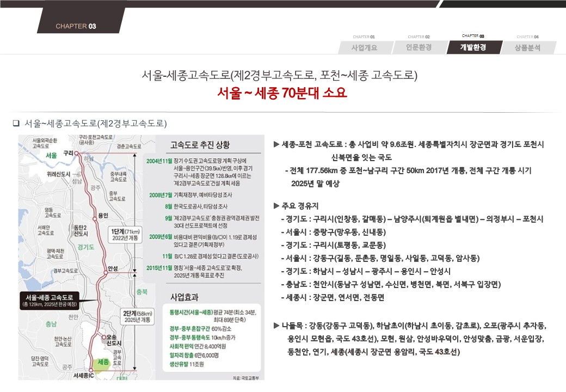Click the 경춘고속도로 label on map

129,146
